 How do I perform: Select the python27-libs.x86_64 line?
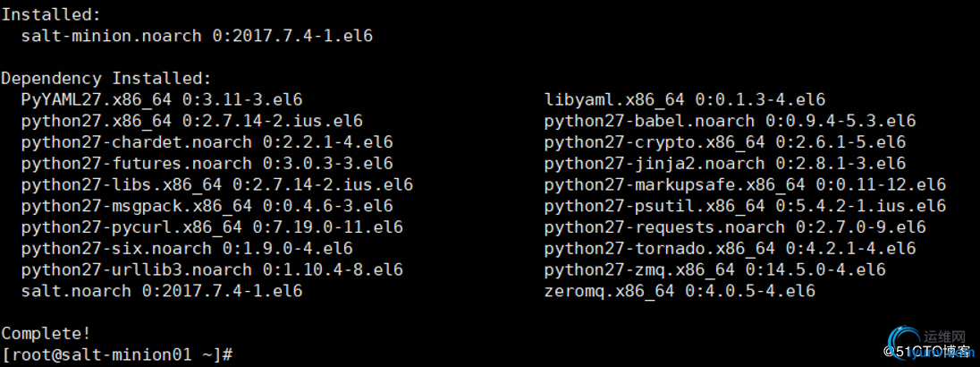pos(217,185)
